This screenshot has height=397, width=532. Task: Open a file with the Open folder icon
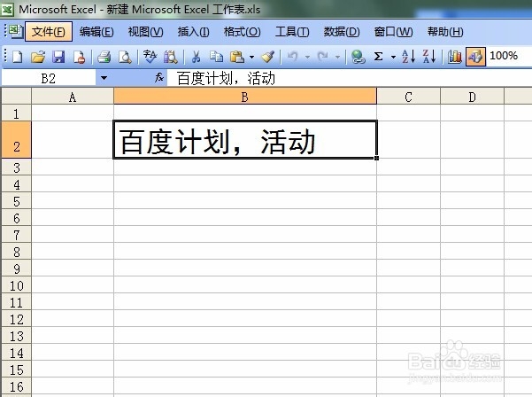[38, 57]
